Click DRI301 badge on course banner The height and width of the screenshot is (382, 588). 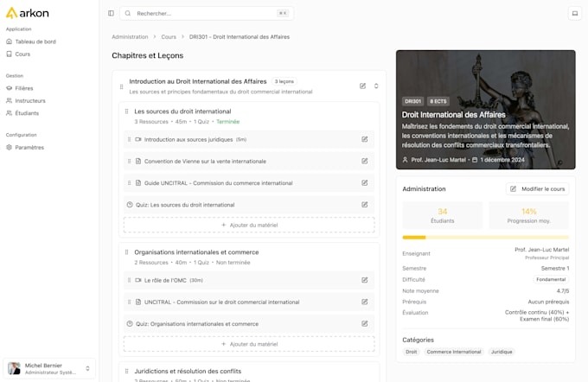tap(412, 101)
